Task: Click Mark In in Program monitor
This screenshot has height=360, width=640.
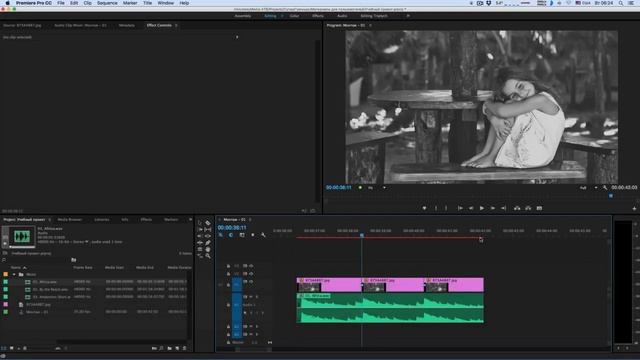Action: pyautogui.click(x=436, y=208)
